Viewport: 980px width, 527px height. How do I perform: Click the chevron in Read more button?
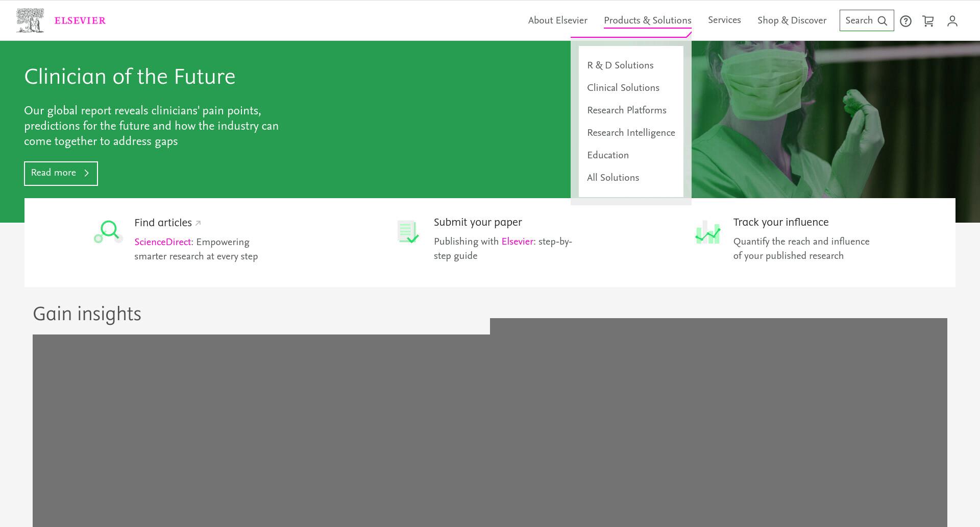86,173
